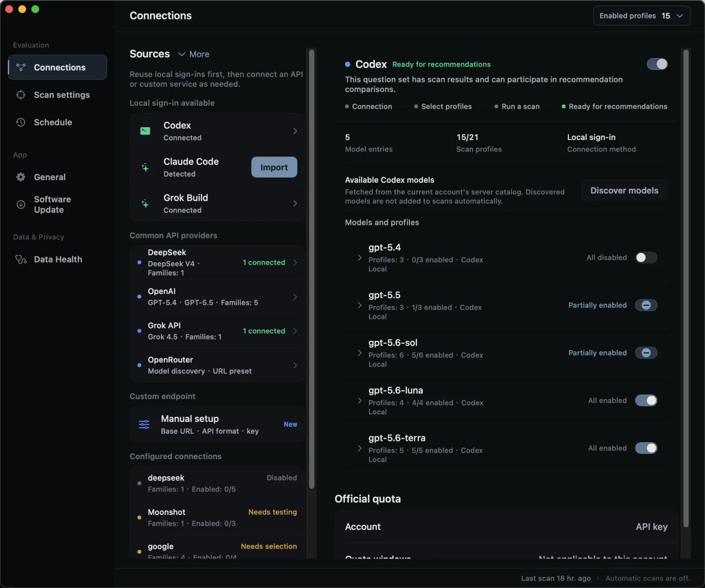Click the 'Needs testing' Moonshot status

point(273,512)
